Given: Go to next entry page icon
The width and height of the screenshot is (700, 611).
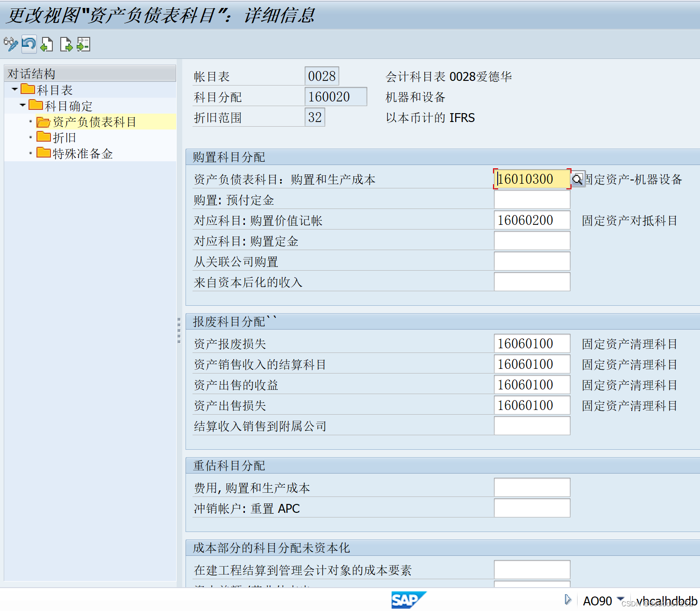Looking at the screenshot, I should 66,44.
